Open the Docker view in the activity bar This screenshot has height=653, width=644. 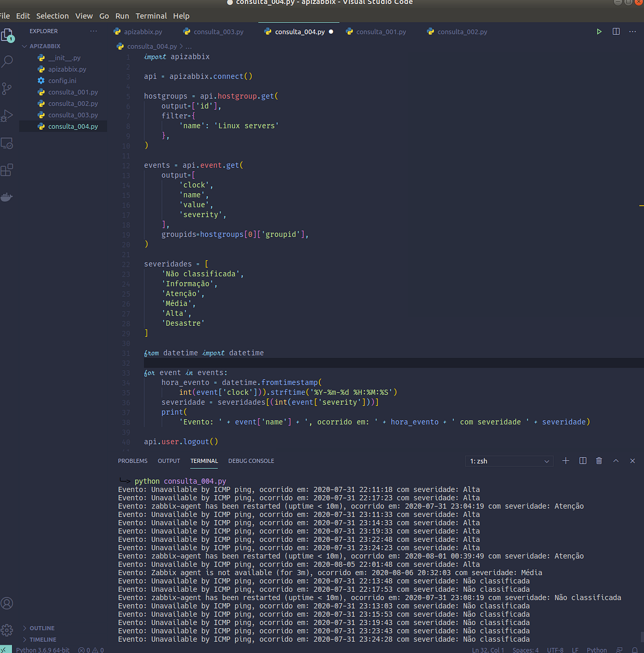click(x=8, y=196)
